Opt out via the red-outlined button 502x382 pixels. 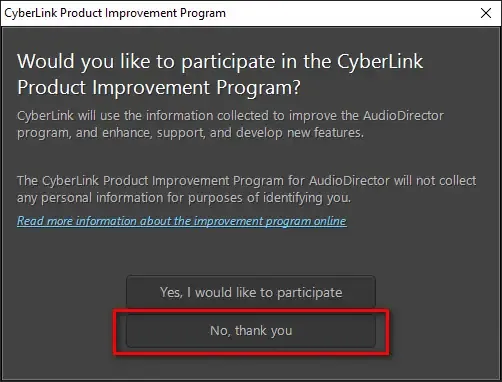point(251,331)
